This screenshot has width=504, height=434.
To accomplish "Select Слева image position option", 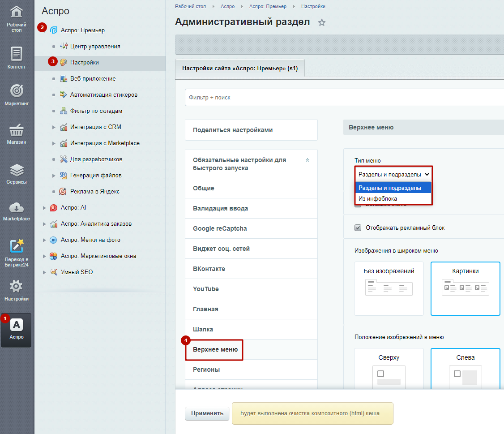I will point(466,368).
